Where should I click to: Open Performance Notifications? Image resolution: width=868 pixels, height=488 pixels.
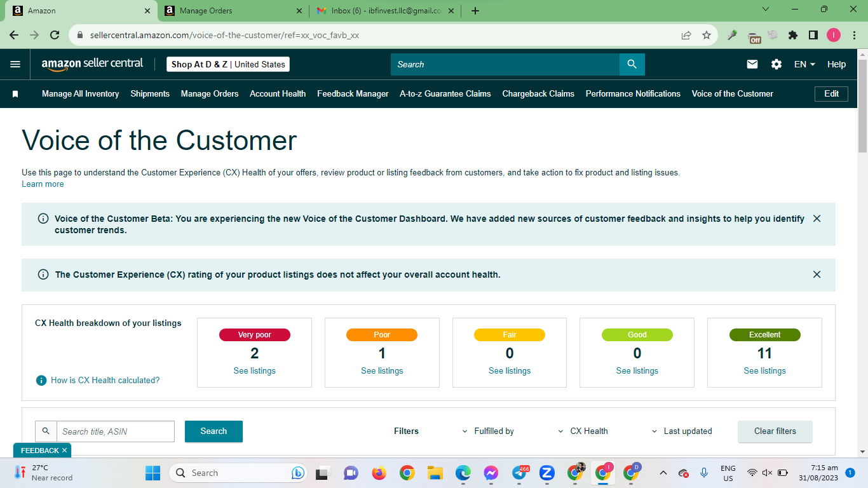[x=633, y=94]
